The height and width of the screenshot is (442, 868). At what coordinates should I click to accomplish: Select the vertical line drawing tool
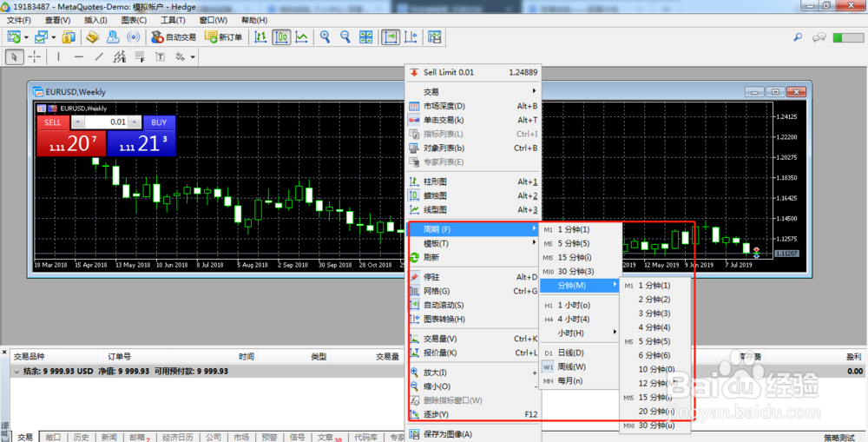tap(59, 56)
